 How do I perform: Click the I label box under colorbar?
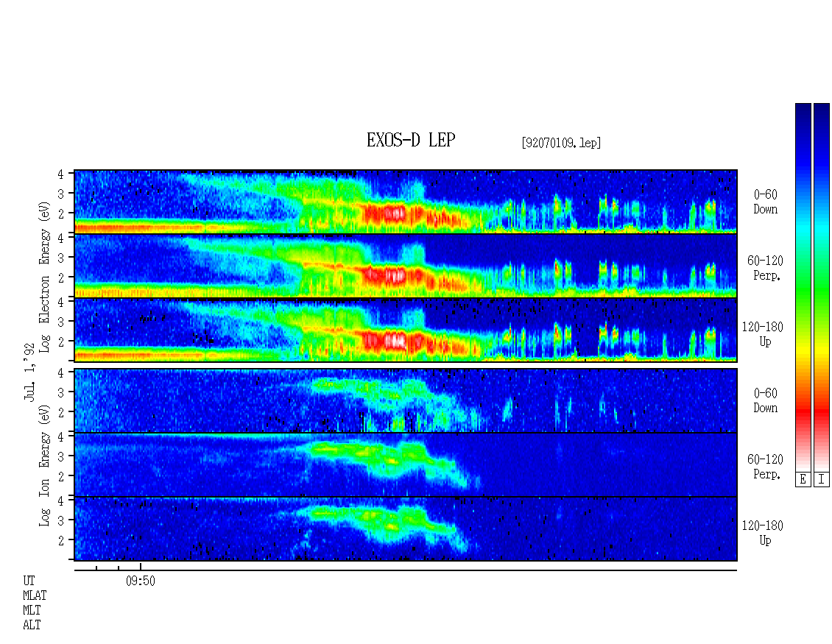(822, 480)
